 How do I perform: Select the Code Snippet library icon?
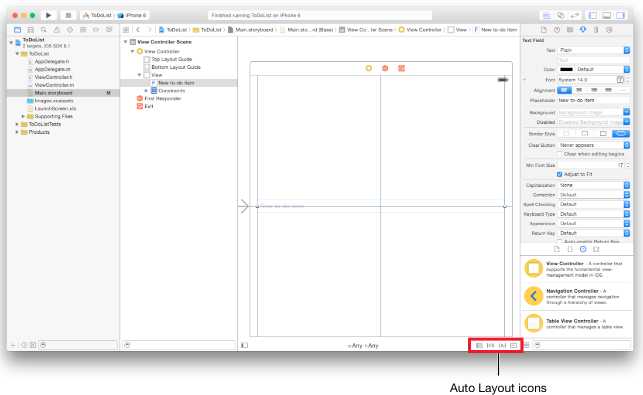click(x=570, y=249)
